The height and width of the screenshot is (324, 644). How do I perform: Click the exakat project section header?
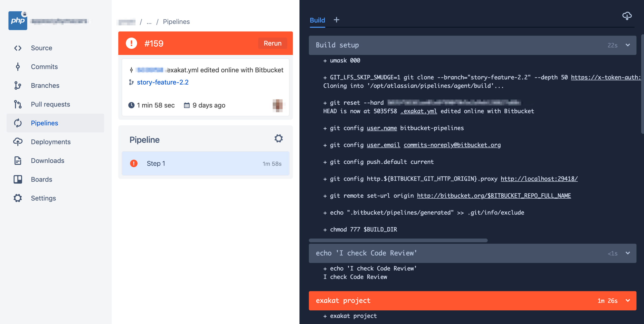coord(472,301)
